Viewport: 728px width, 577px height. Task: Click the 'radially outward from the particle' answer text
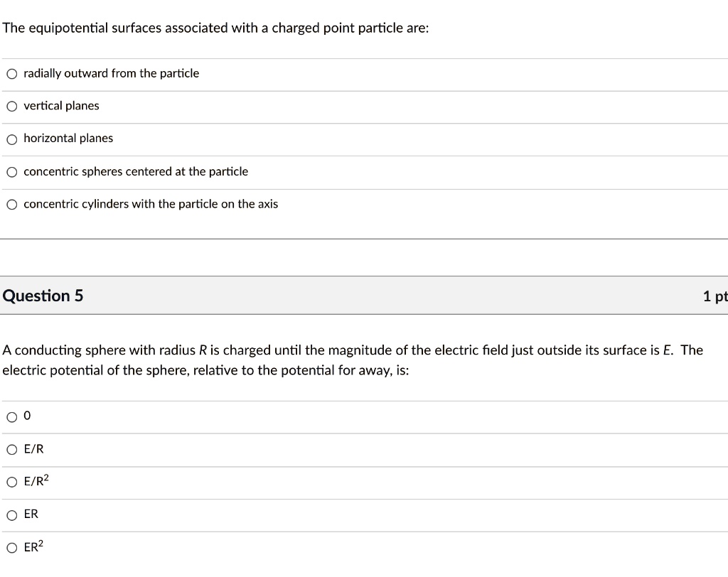111,73
